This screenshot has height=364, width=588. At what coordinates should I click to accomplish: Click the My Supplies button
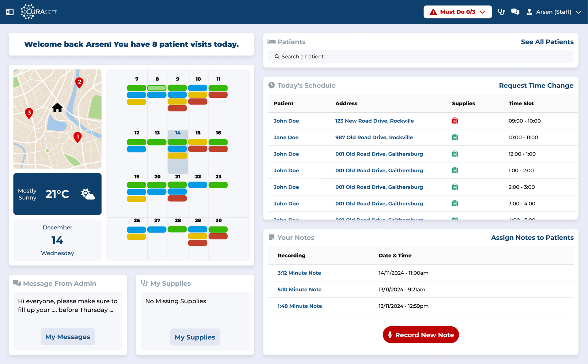click(x=195, y=337)
